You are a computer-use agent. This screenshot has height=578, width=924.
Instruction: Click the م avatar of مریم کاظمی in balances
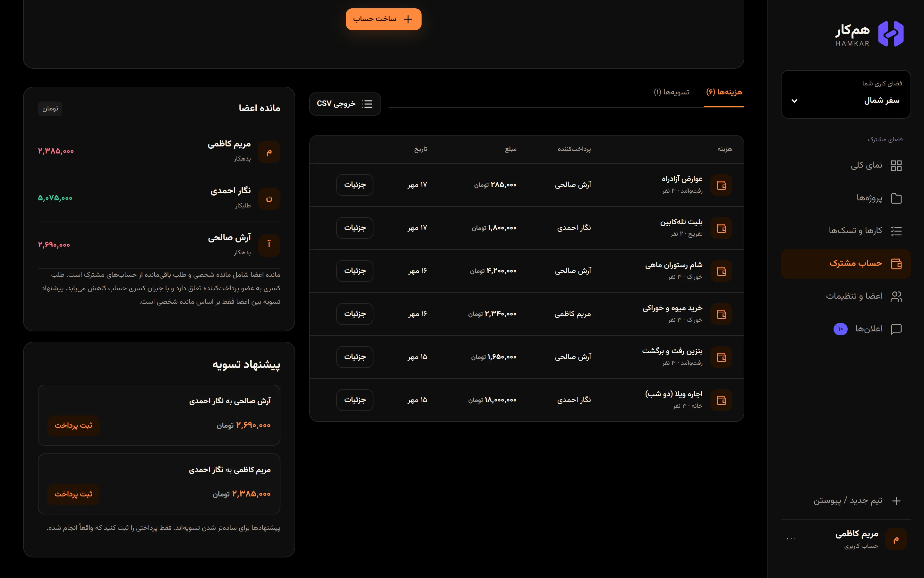(269, 152)
